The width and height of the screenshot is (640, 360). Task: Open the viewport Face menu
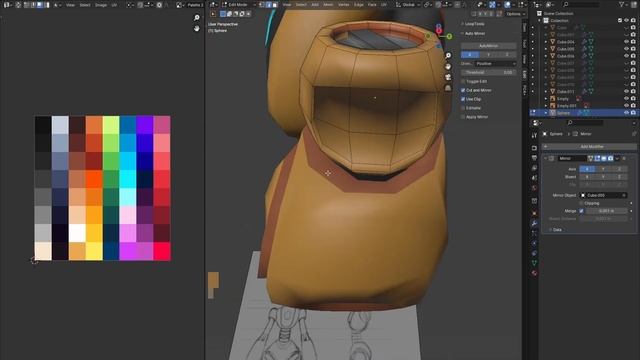(x=372, y=5)
